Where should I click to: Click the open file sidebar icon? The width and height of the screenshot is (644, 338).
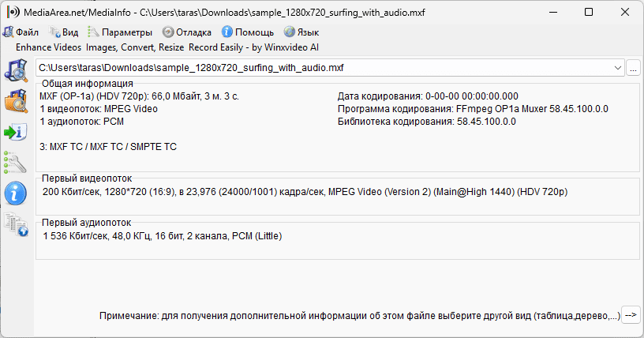tap(16, 70)
